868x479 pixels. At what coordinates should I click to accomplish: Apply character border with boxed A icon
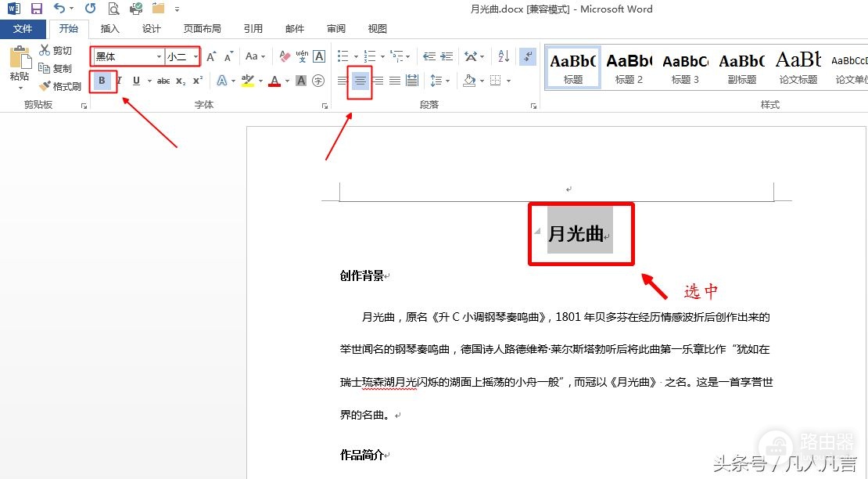tap(319, 56)
